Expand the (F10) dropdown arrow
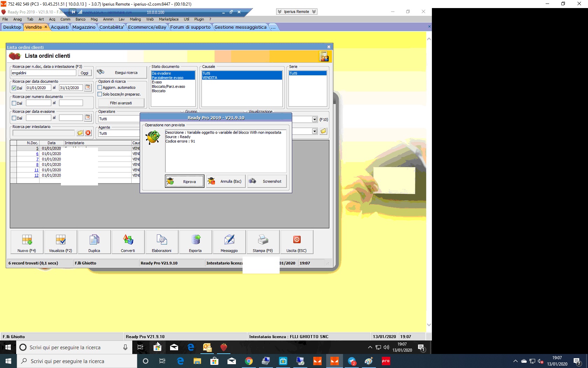 tap(315, 120)
